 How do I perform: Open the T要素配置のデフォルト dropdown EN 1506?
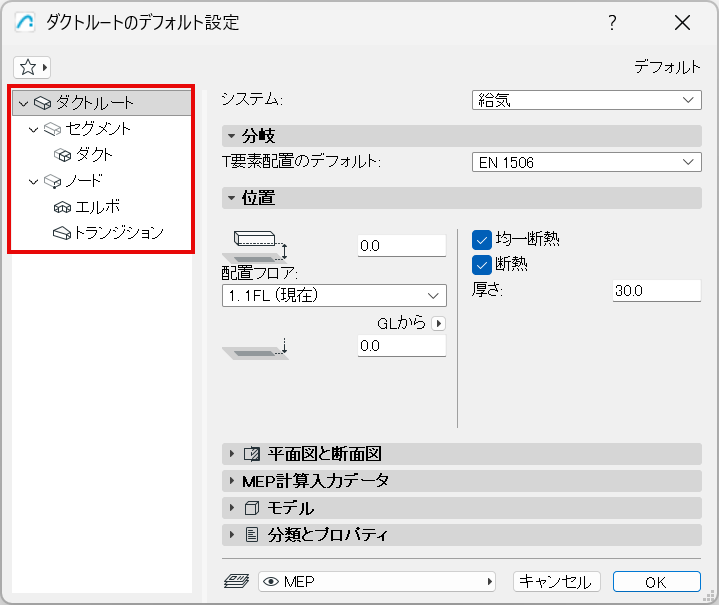point(586,162)
